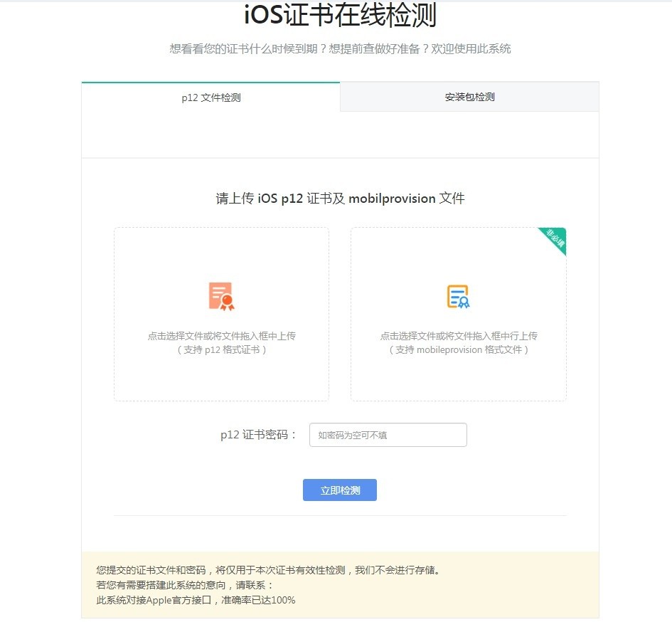Open the p12 file upload area
This screenshot has width=672, height=622.
point(220,314)
